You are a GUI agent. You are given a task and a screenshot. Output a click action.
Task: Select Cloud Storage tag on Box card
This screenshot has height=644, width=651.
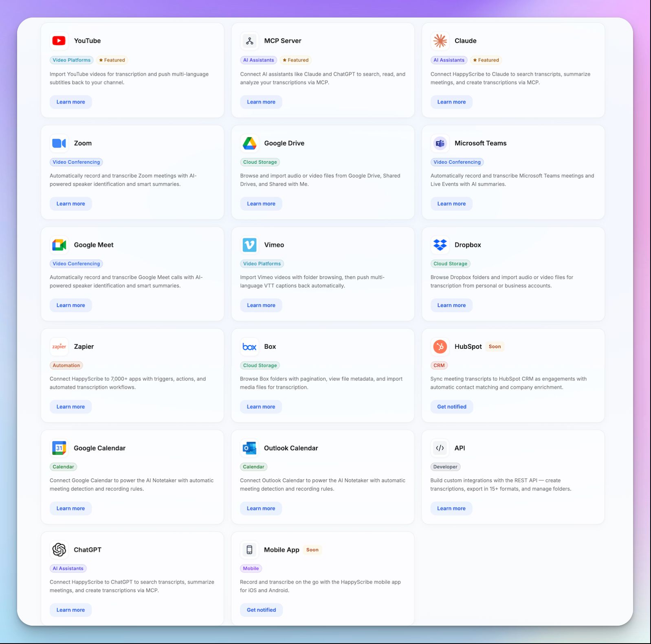point(260,366)
